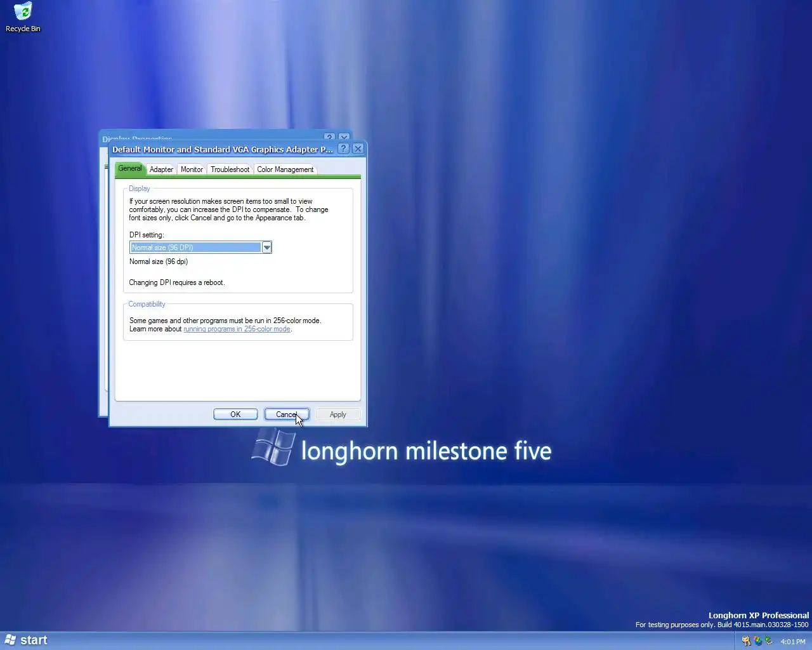Viewport: 812px width, 650px height.
Task: Close the Display Properties window behind
Action: coord(344,136)
